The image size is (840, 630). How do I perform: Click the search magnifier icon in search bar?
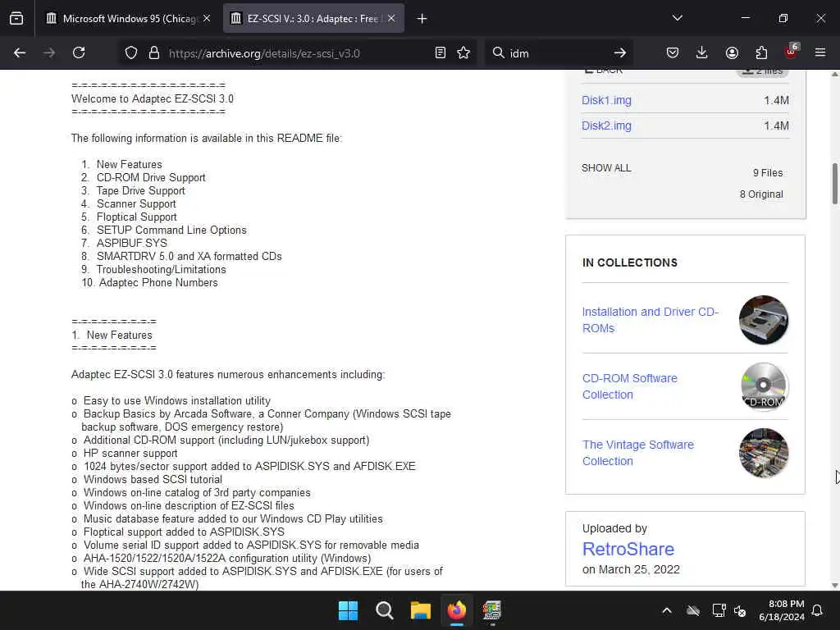499,52
